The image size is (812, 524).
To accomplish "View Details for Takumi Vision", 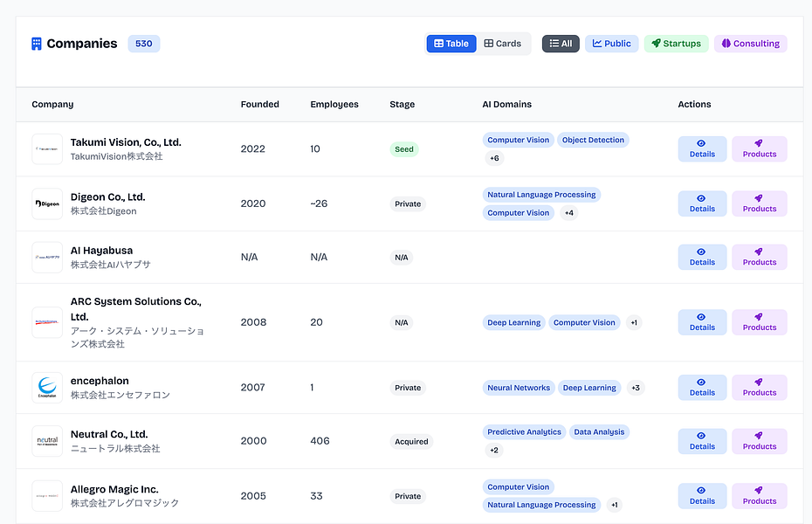I will click(702, 149).
